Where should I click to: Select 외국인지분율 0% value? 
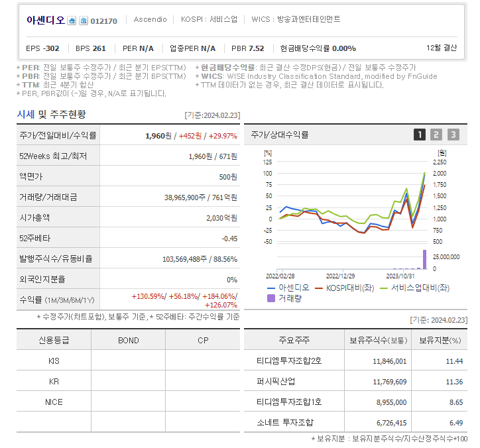(x=232, y=280)
